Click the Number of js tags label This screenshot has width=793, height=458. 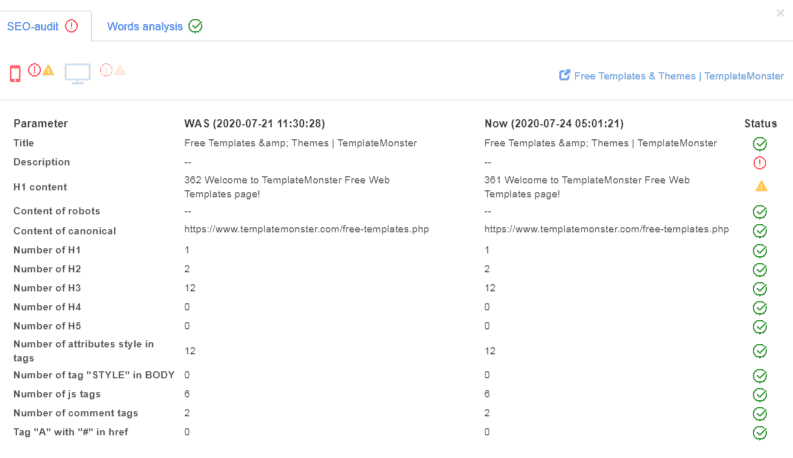coord(57,394)
